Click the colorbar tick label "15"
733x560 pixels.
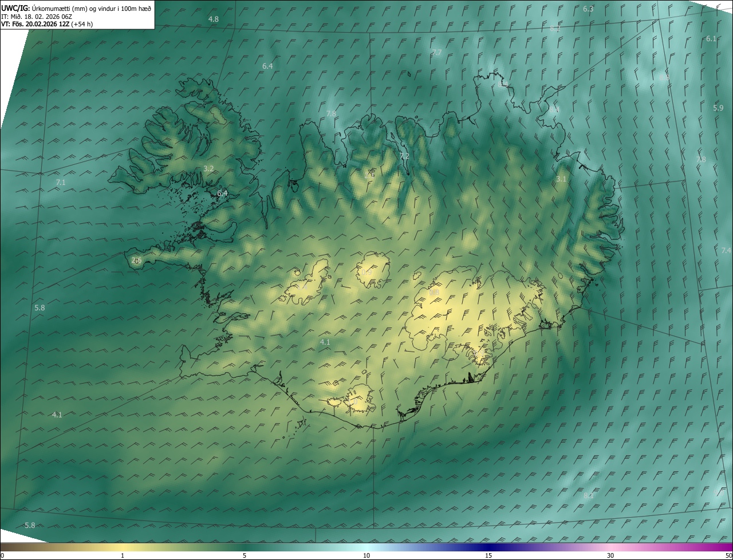pos(488,556)
